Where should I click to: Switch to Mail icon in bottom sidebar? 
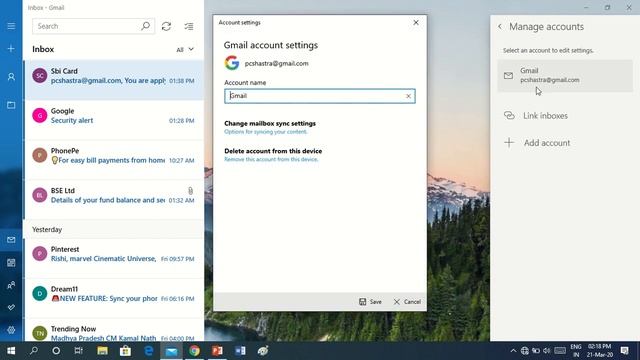11,240
